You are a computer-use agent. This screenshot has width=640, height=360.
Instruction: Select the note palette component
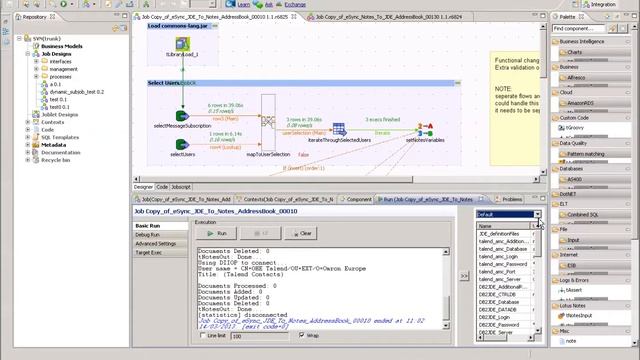coord(571,341)
